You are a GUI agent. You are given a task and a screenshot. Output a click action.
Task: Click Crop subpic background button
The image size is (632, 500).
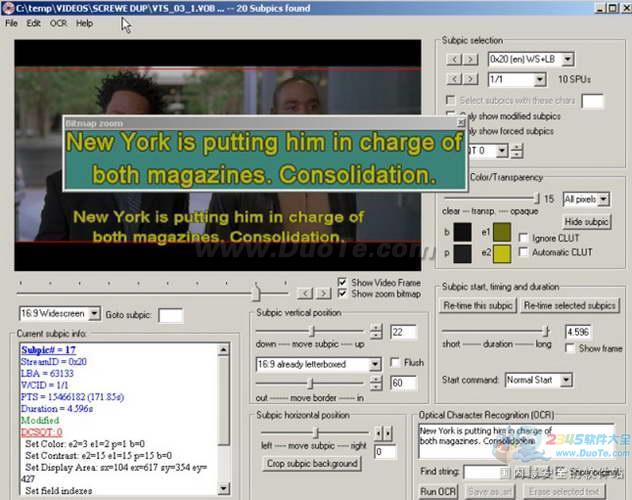tap(312, 463)
